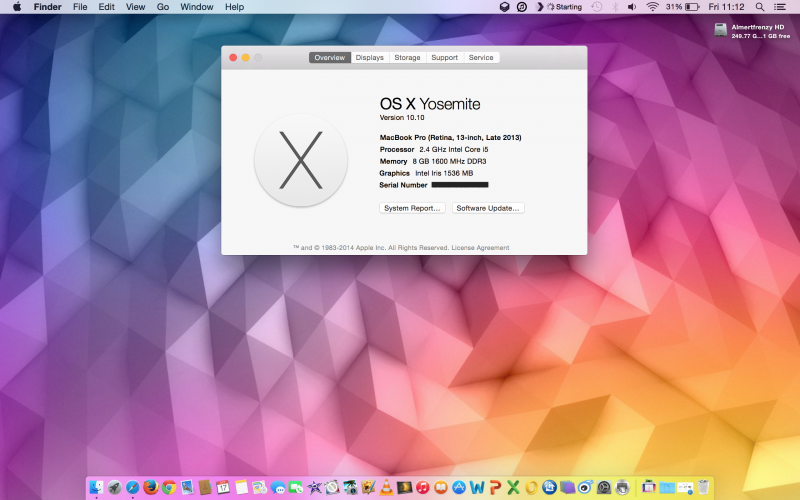Open the Almertfrenzy HD drive icon
800x500 pixels.
(x=721, y=30)
